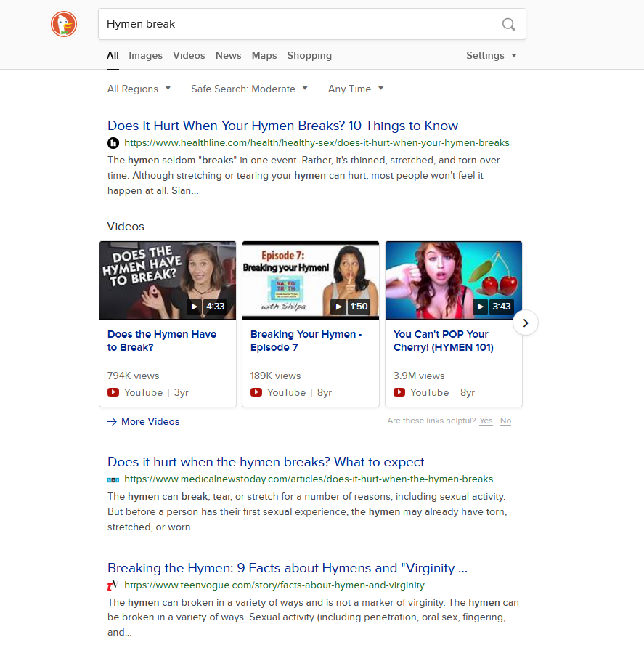Play button on 1:50 video thumbnail

tap(338, 307)
